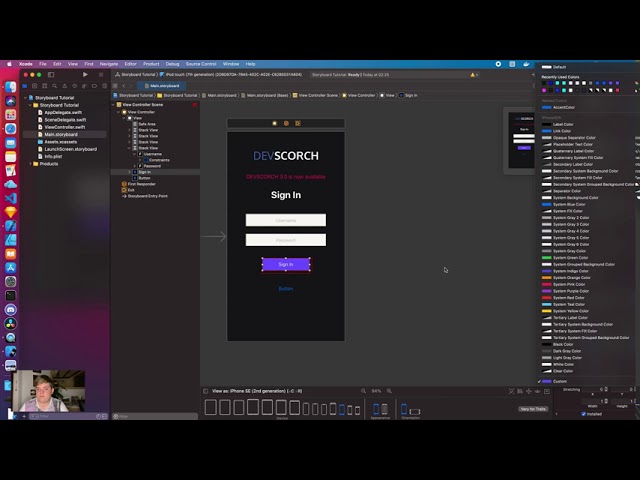
Task: Click the yellow warning indicator in the activity bar
Action: coord(474,75)
